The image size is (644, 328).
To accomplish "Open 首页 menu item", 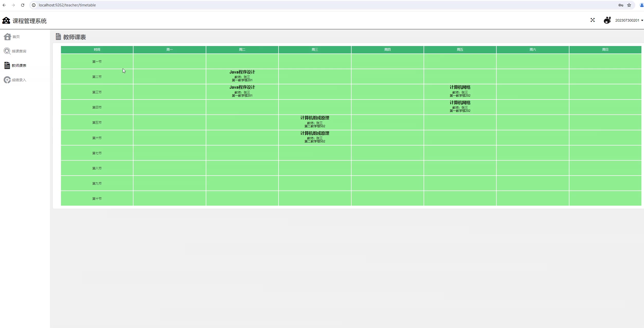I will point(16,37).
